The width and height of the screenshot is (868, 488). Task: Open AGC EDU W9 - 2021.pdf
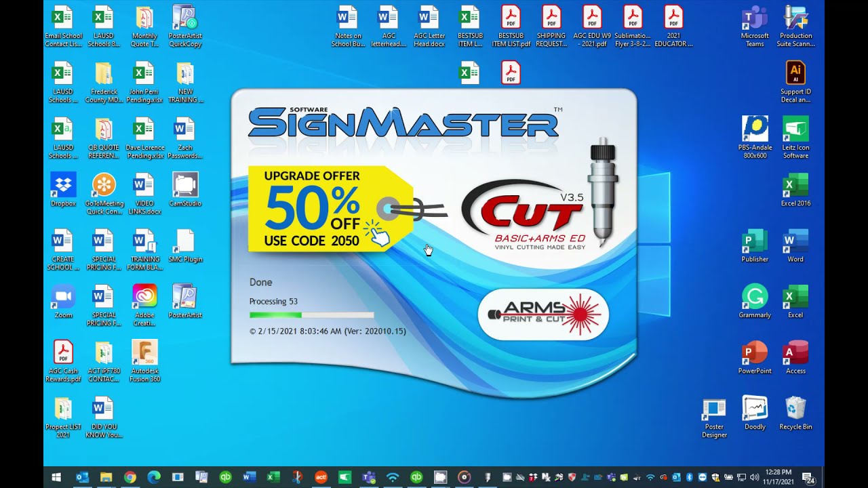coord(592,27)
